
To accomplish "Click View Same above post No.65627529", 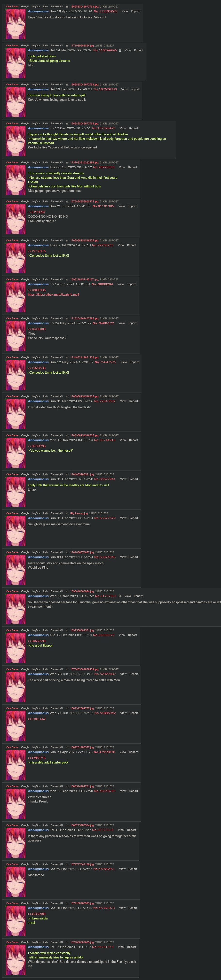I will point(12,513).
